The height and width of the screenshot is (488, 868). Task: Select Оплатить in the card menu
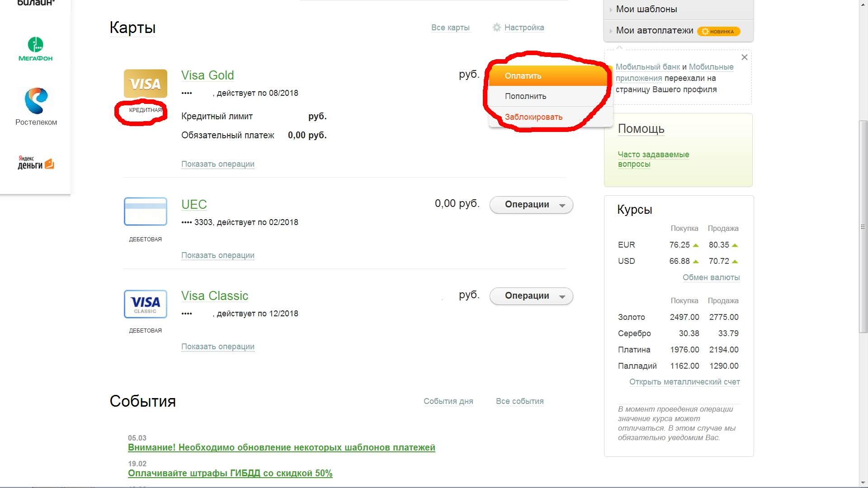tap(523, 76)
